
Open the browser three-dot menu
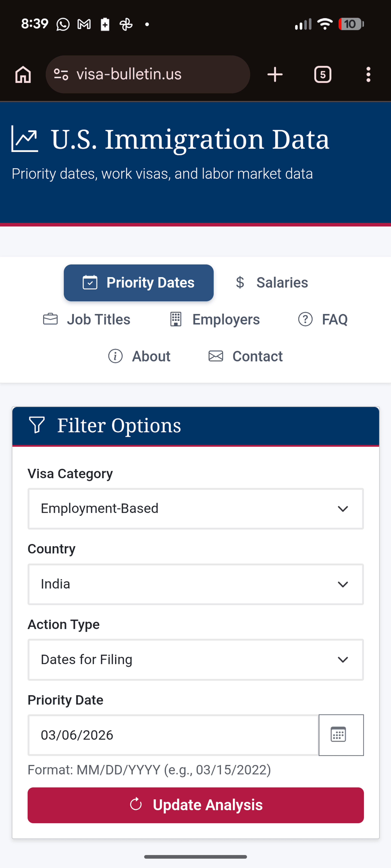pos(368,74)
